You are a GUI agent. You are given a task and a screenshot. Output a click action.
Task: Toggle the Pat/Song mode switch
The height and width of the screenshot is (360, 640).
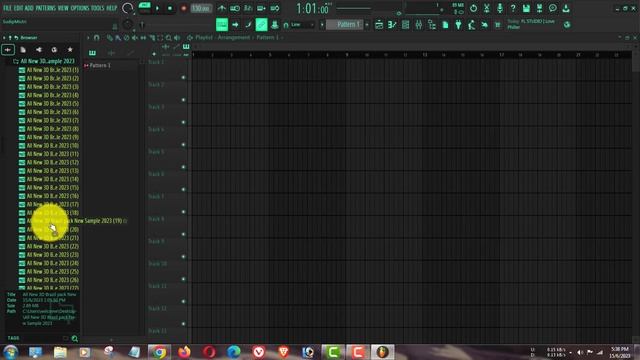(x=144, y=8)
